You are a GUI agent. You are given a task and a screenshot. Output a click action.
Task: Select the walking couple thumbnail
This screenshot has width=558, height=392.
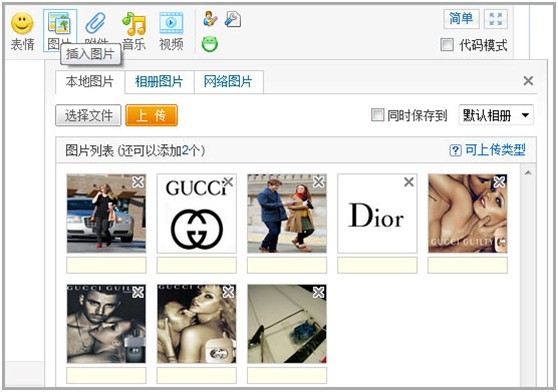click(x=287, y=213)
